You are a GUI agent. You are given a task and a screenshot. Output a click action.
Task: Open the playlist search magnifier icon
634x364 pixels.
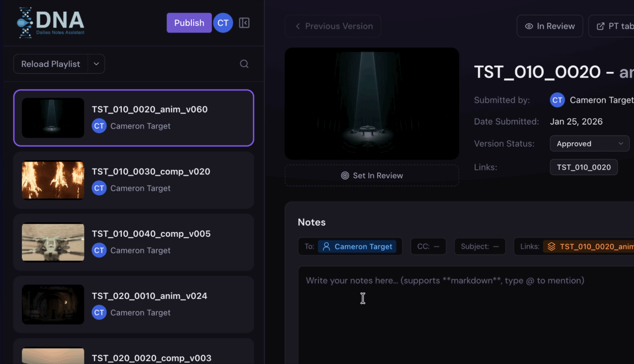244,64
